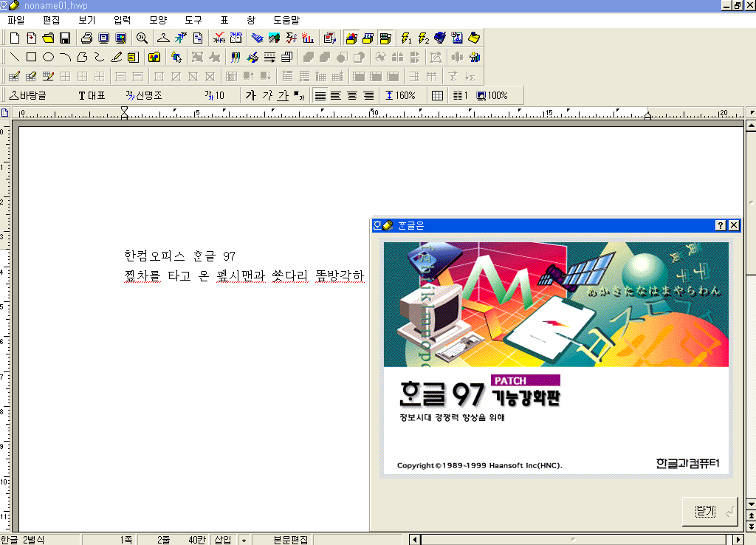The width and height of the screenshot is (756, 545).
Task: Click the help question mark on the dialog
Action: pyautogui.click(x=721, y=225)
